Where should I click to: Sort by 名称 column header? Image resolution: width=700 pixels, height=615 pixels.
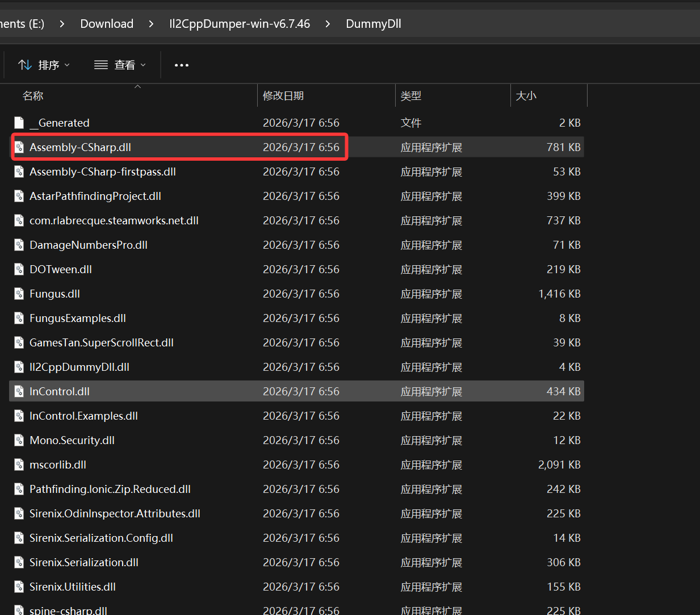tap(33, 96)
